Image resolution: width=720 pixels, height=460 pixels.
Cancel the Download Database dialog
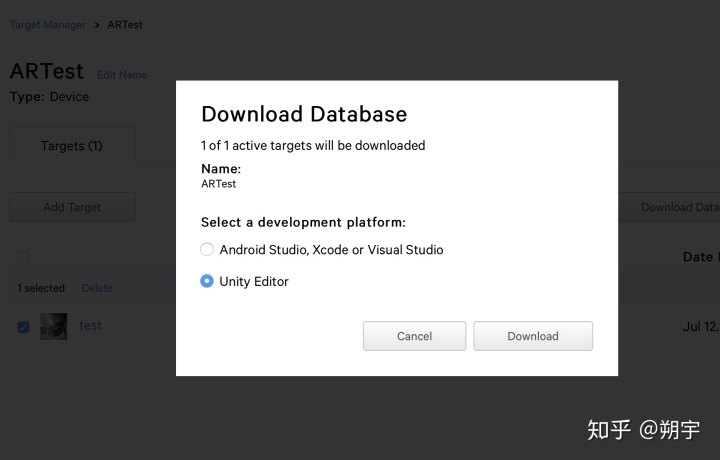point(414,336)
